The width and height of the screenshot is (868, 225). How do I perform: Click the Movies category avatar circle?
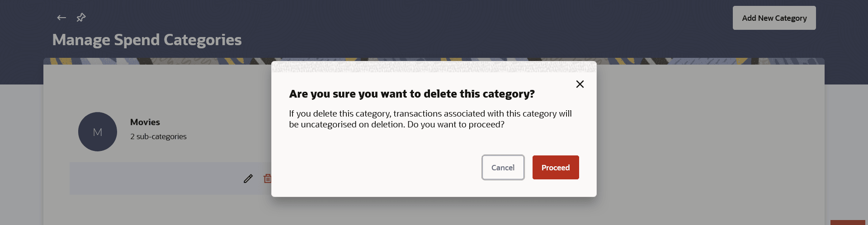point(98,132)
